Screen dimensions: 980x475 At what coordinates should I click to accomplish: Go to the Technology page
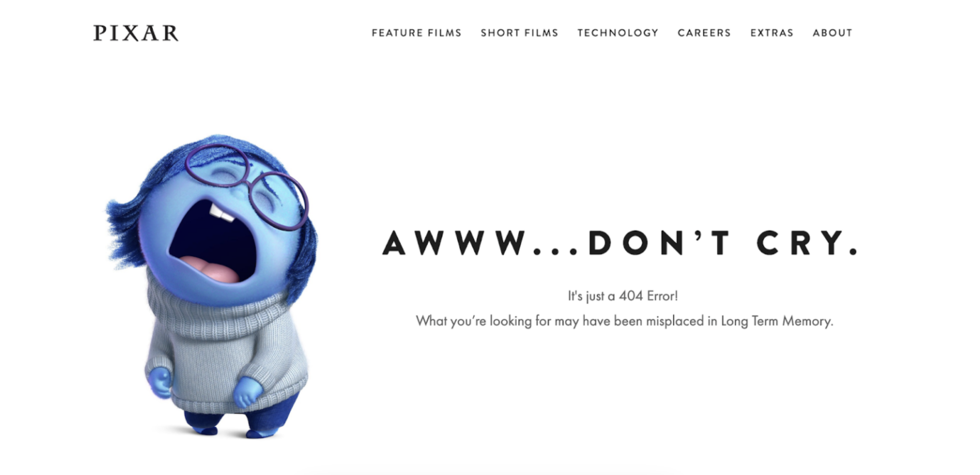point(618,33)
